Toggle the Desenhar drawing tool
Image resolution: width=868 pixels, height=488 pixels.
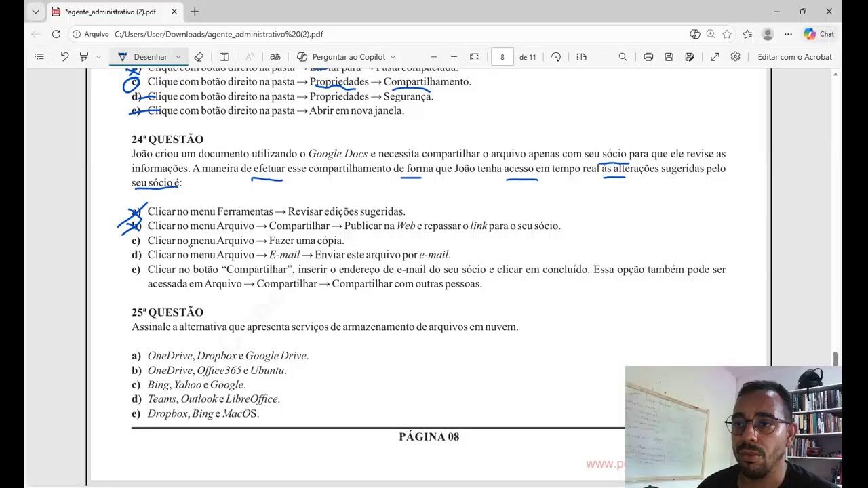click(x=142, y=57)
